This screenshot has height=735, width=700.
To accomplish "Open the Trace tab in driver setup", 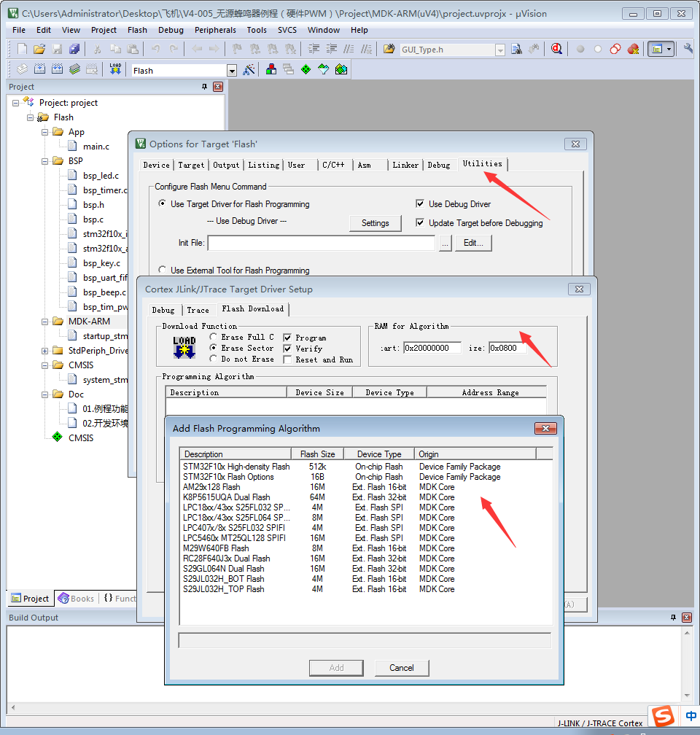I will pyautogui.click(x=198, y=311).
